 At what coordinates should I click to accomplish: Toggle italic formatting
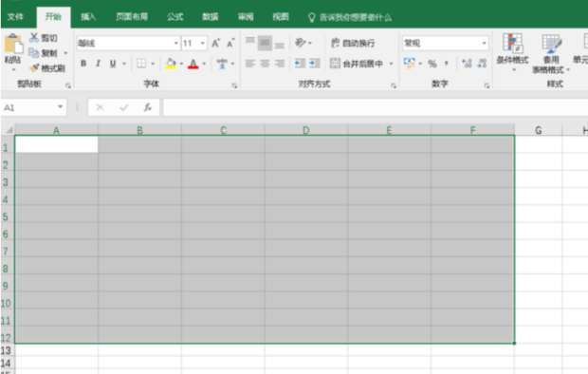(x=98, y=64)
